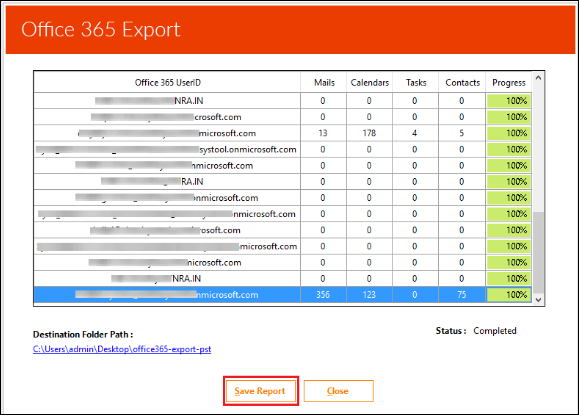579x415 pixels.
Task: Click the Tasks column header
Action: (x=416, y=82)
